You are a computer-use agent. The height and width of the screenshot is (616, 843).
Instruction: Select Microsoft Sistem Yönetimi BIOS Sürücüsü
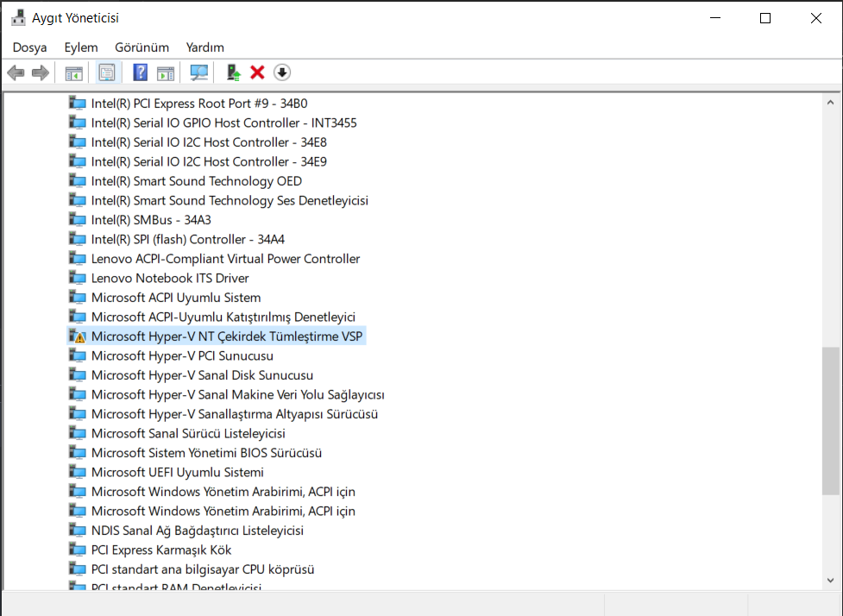206,453
